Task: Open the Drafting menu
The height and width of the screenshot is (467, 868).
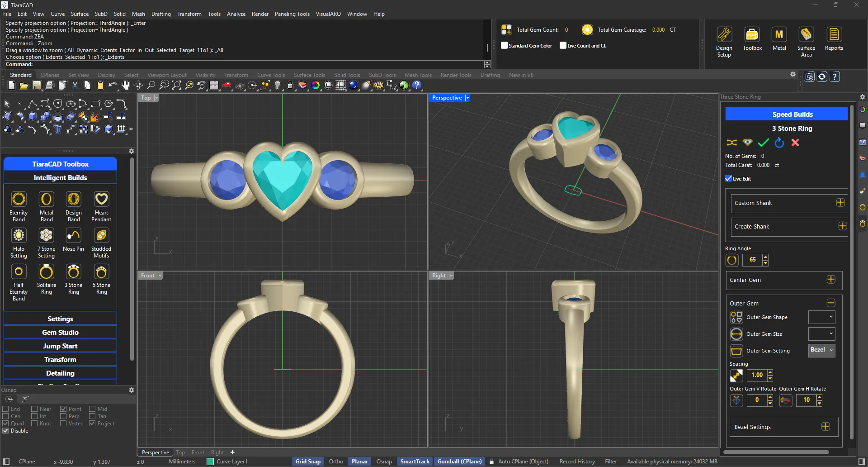Action: click(x=161, y=14)
